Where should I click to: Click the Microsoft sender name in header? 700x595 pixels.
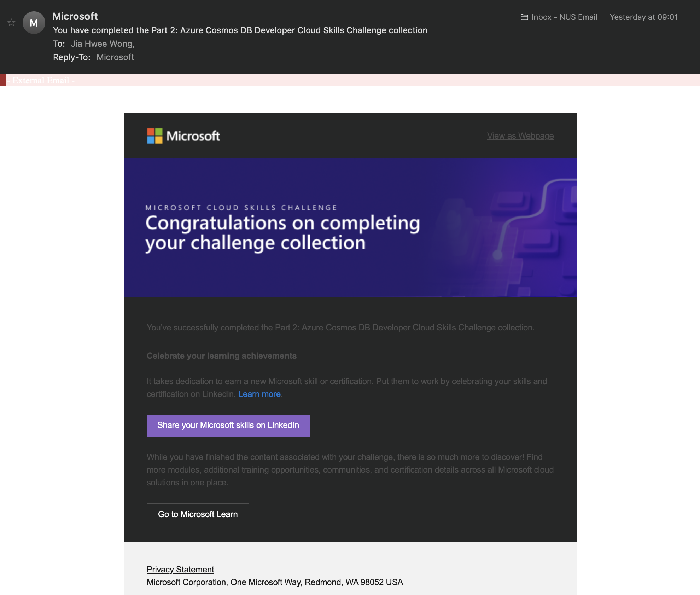point(75,16)
